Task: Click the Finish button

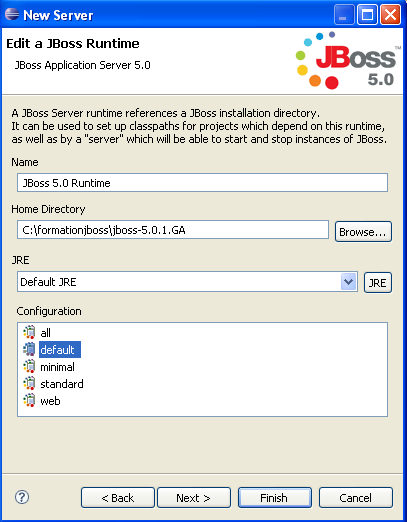Action: click(275, 498)
